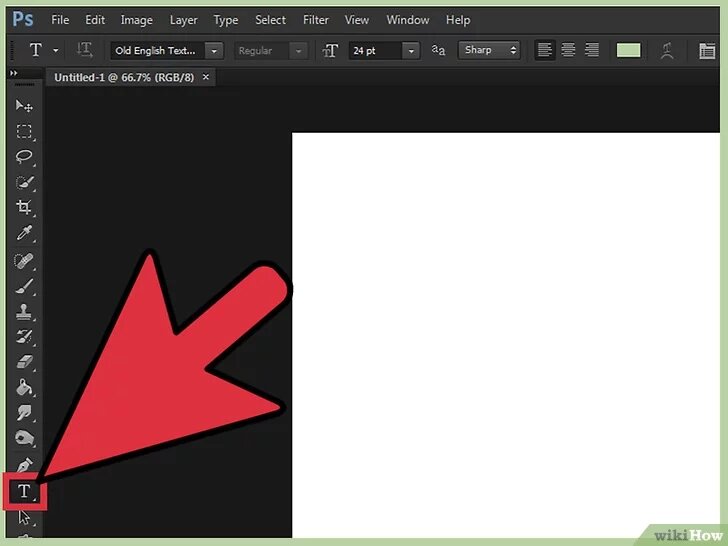Click the Old English Text font field
Screen dimensions: 728x546
[158, 51]
